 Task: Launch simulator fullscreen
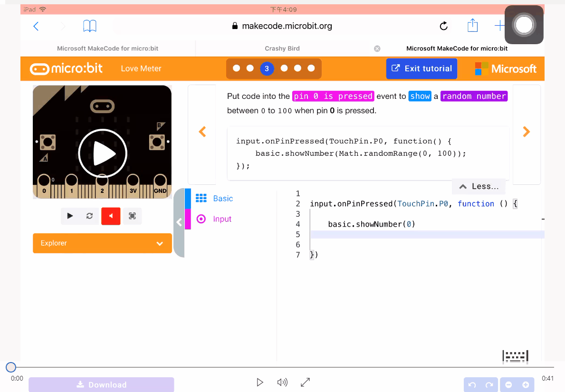(132, 216)
